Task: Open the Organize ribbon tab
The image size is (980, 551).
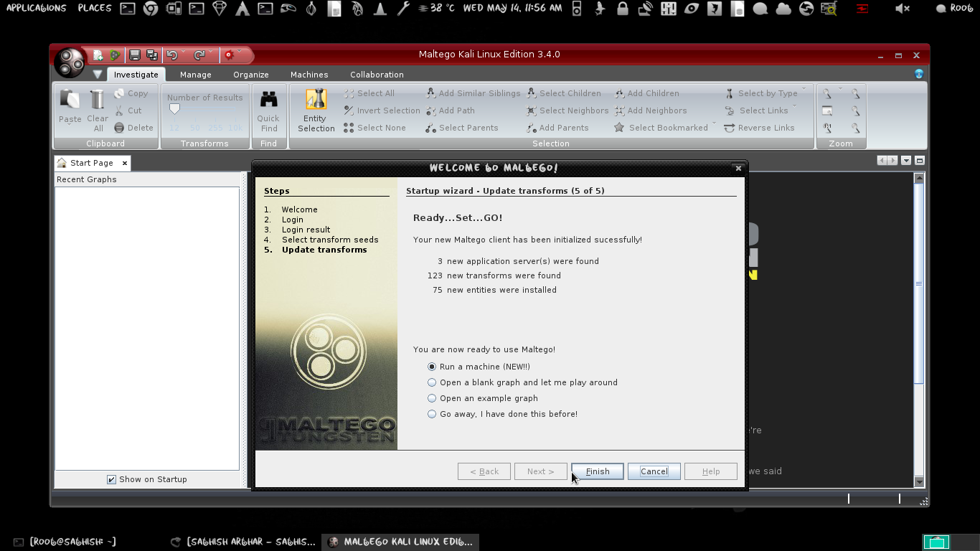Action: coord(251,75)
